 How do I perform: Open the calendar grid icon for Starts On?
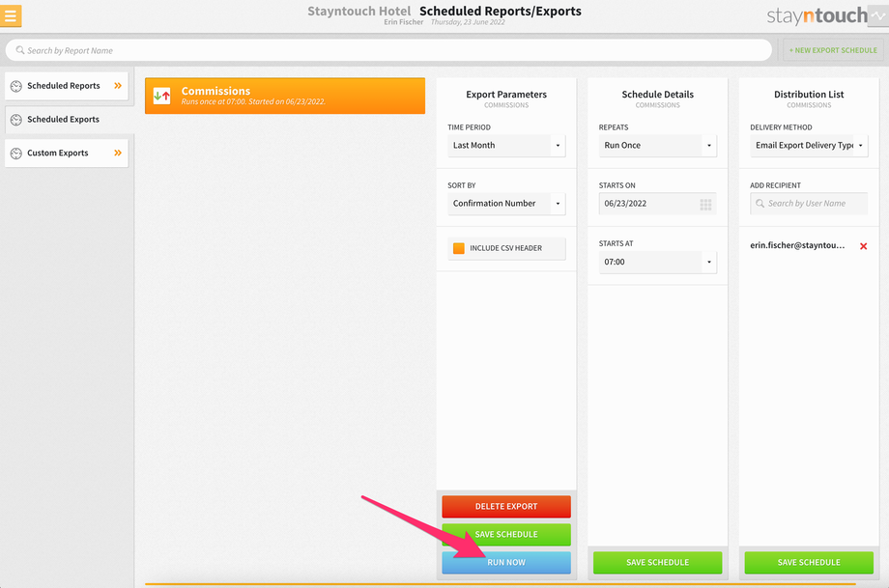705,205
